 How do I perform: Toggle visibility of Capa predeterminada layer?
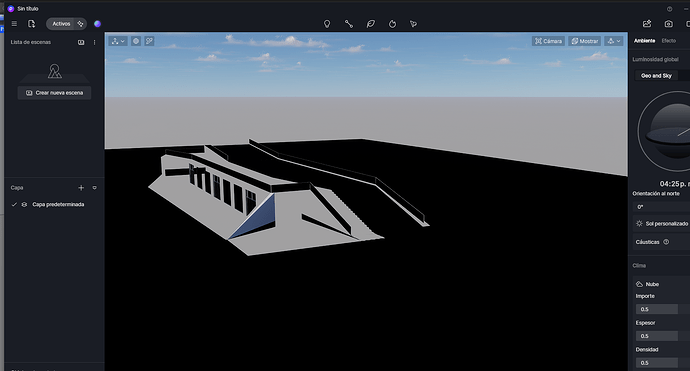tap(24, 205)
